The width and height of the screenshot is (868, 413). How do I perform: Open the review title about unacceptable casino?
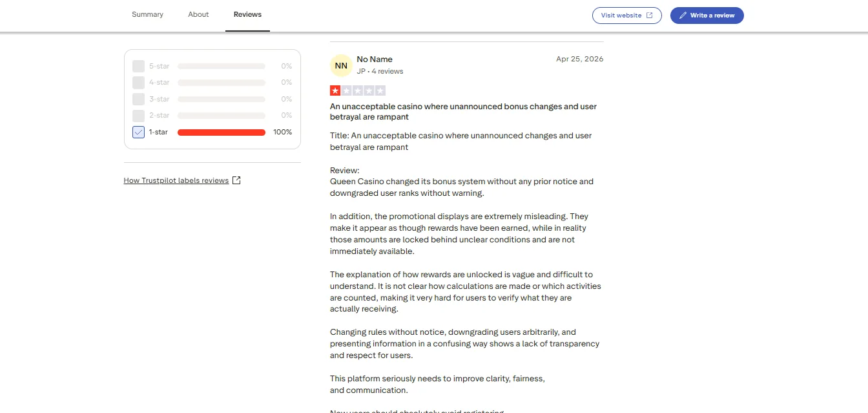click(463, 112)
